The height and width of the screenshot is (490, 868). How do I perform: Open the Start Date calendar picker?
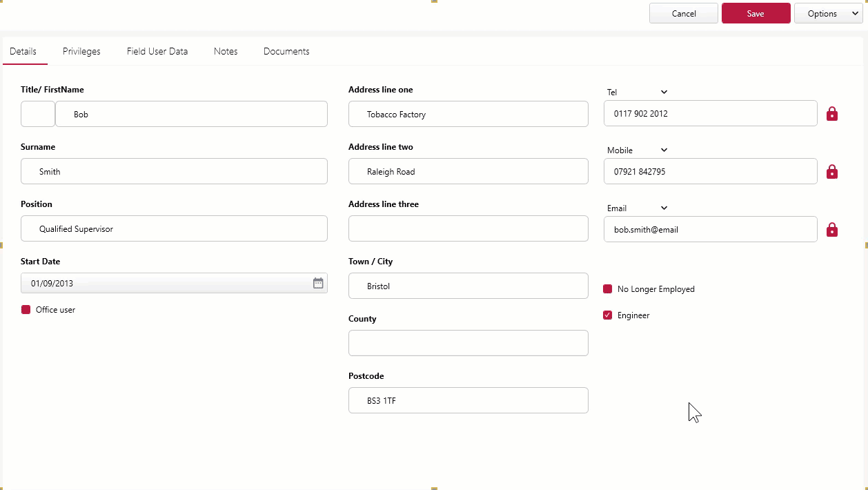tap(317, 283)
